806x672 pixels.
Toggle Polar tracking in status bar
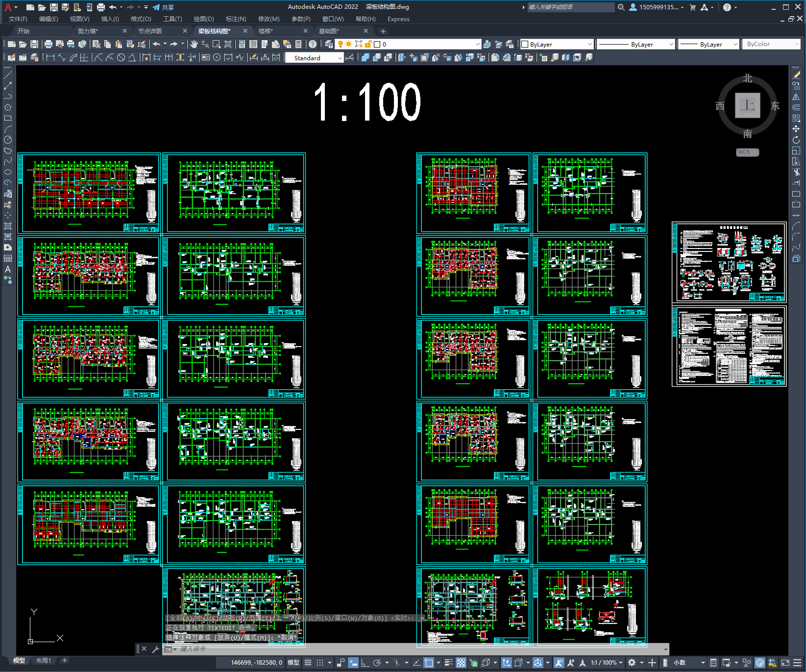pos(377,663)
